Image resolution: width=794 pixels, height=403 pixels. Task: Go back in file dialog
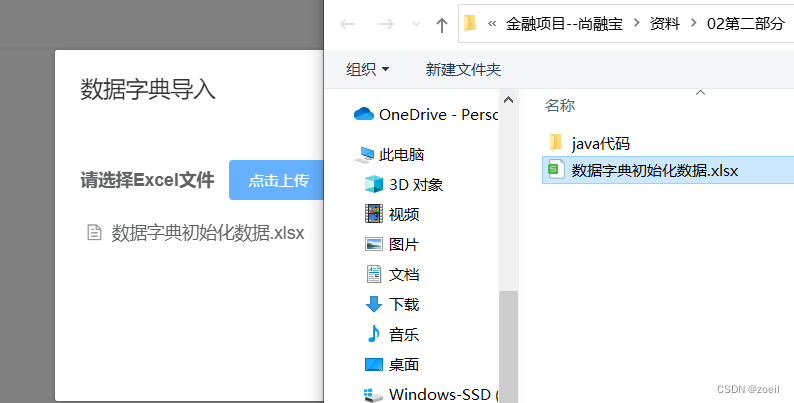point(347,24)
